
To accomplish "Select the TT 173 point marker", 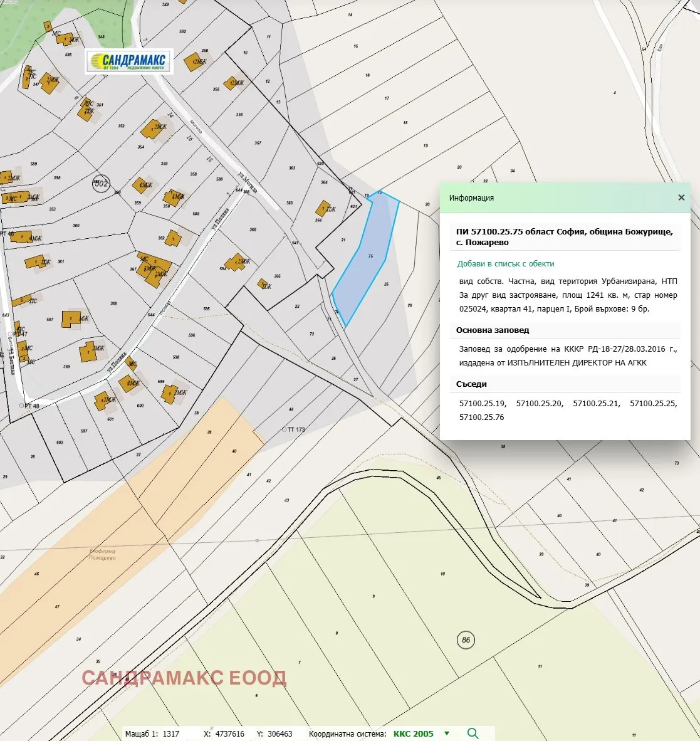I will click(x=285, y=429).
